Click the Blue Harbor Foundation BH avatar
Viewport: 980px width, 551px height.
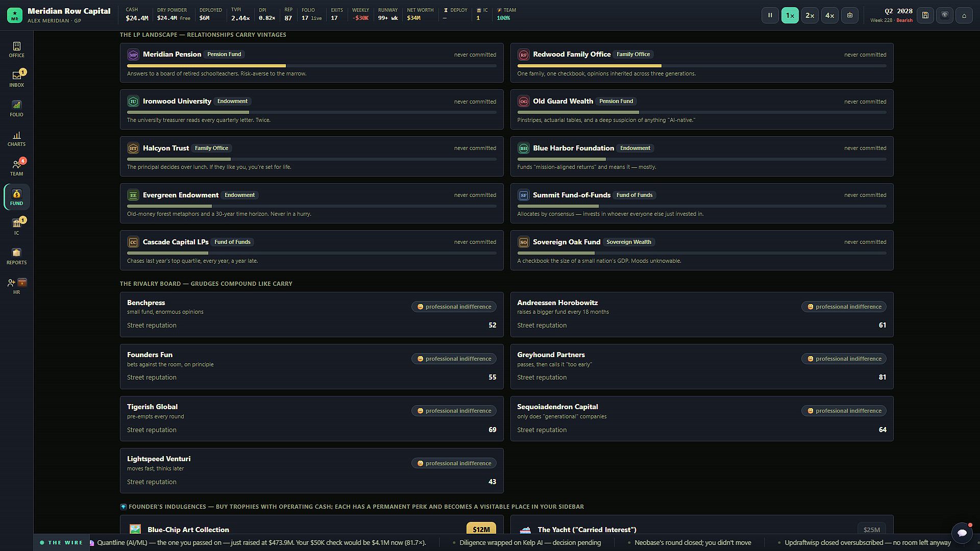pos(523,148)
